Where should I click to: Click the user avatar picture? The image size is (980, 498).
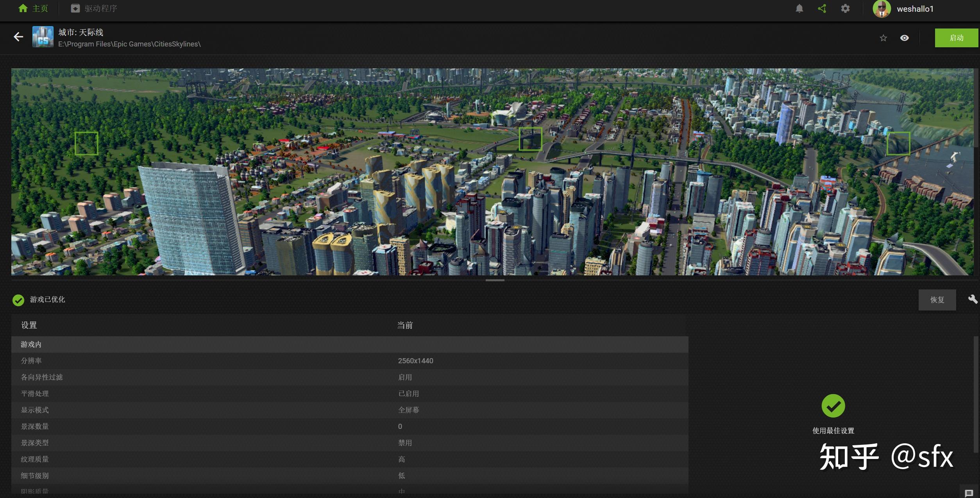pos(882,9)
